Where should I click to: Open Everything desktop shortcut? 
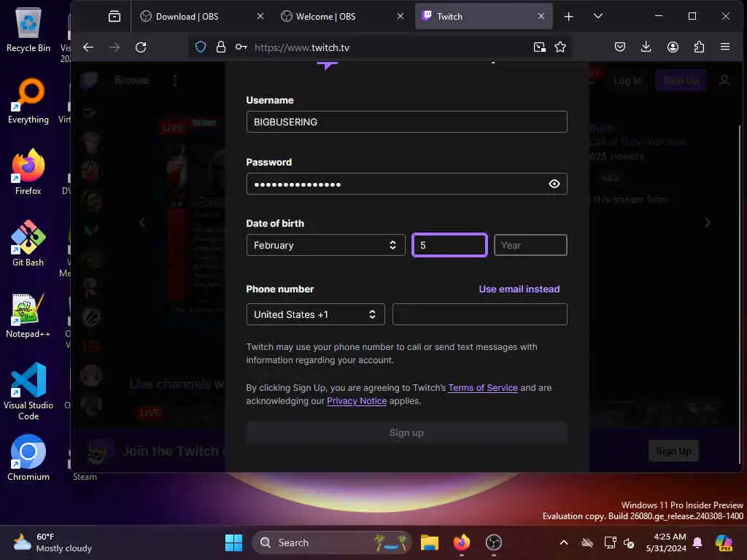click(x=28, y=101)
